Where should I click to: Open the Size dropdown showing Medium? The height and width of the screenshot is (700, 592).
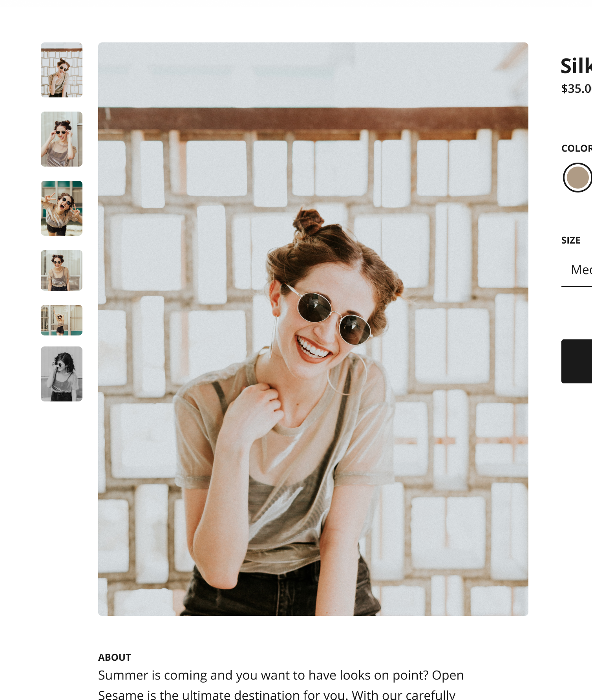(x=580, y=270)
